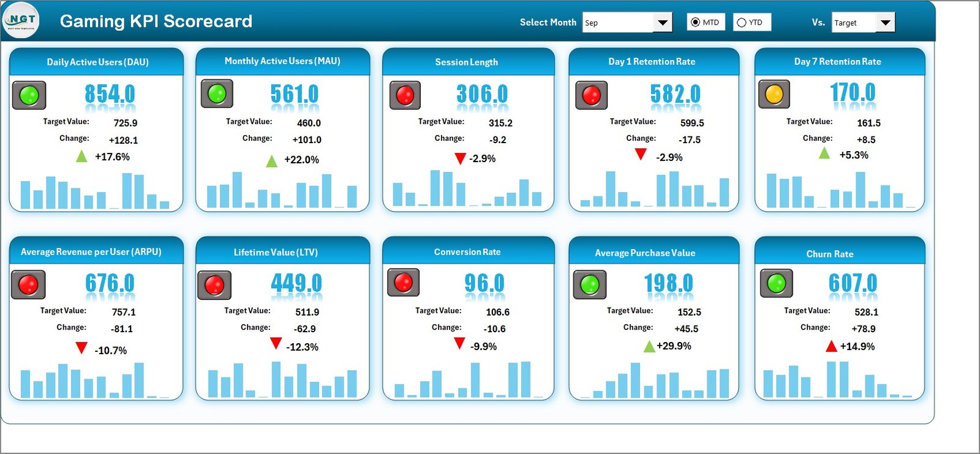Click the Average Purchase Value bar chart
Viewport: 980px width, 454px height.
click(x=654, y=380)
